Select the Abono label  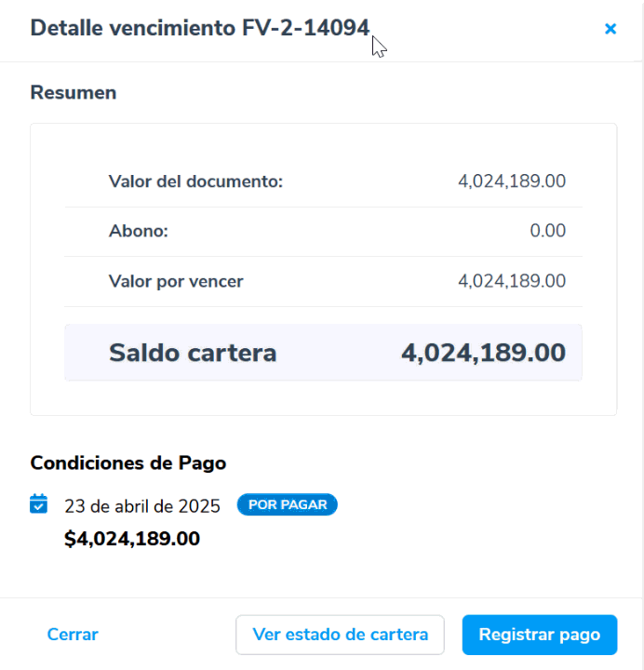tap(139, 231)
